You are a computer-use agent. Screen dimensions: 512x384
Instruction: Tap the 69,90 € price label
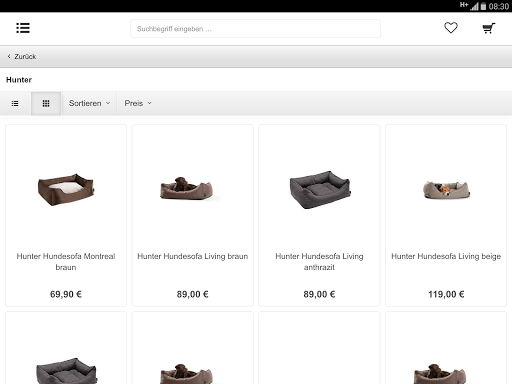tap(66, 294)
